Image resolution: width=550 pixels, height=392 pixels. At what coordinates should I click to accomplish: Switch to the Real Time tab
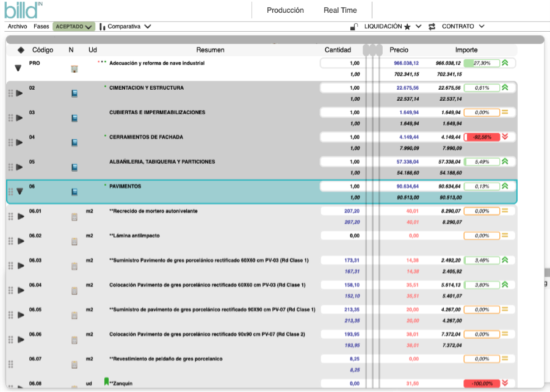(340, 10)
